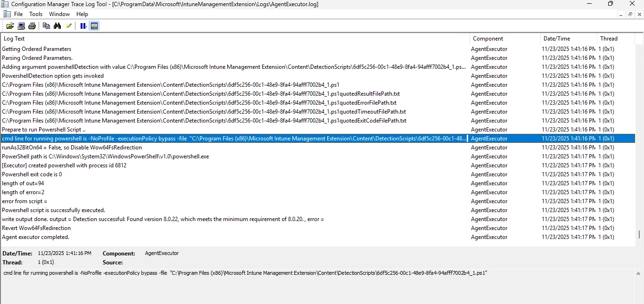Click the log list vertical scrollbar thumb
Viewport: 644px width, 304px height.
click(639, 234)
